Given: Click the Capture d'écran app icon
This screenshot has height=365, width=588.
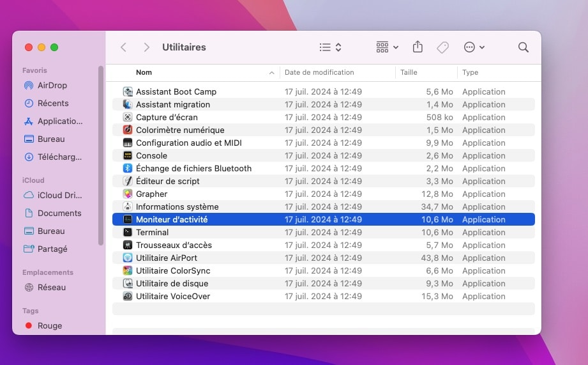Looking at the screenshot, I should (128, 117).
